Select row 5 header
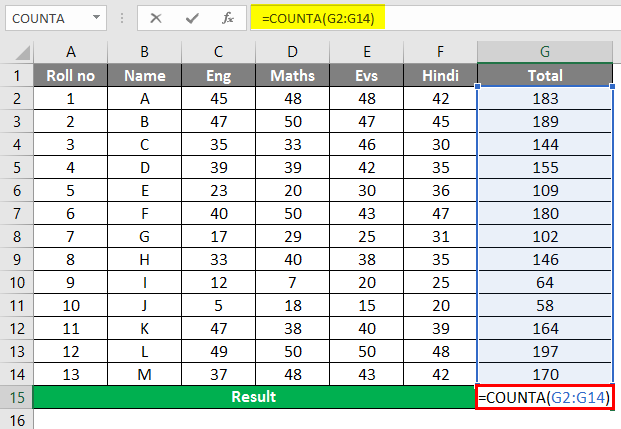The image size is (621, 429). pyautogui.click(x=17, y=168)
